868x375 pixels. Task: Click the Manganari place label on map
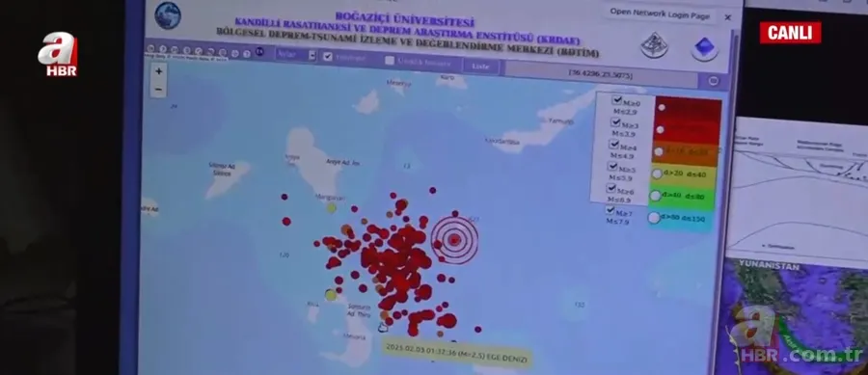tap(330, 198)
